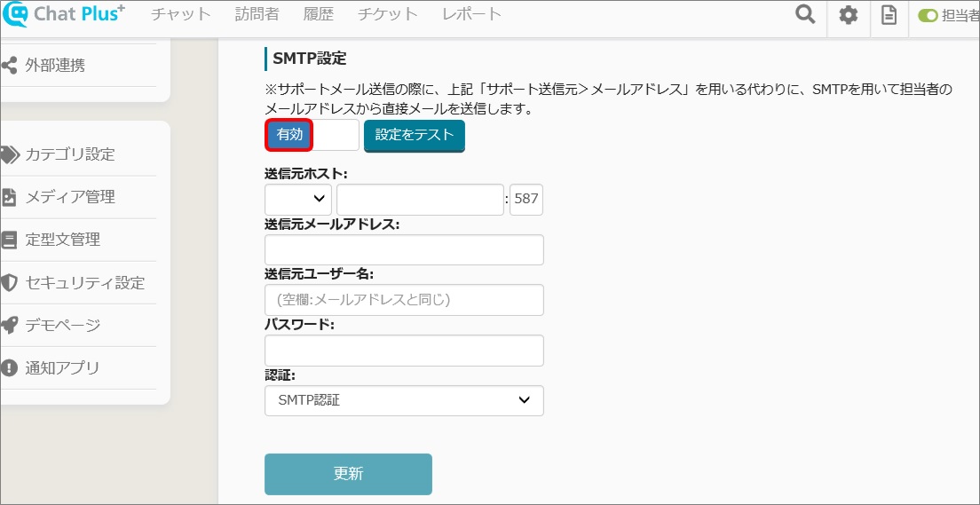Click the 更新 button
This screenshot has width=980, height=505.
pos(348,474)
